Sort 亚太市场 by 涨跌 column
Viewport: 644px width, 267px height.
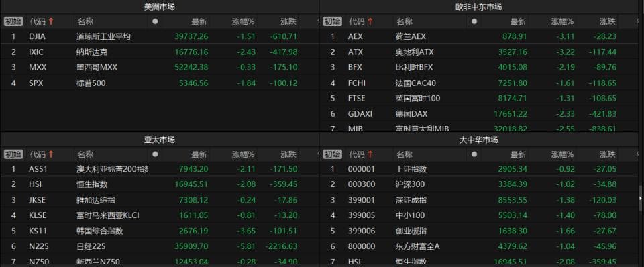click(x=288, y=154)
